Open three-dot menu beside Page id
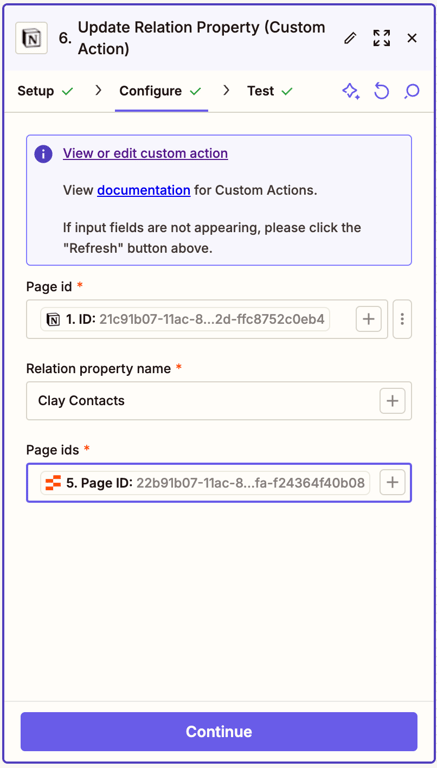Screen dimensions: 437x768 tap(402, 319)
